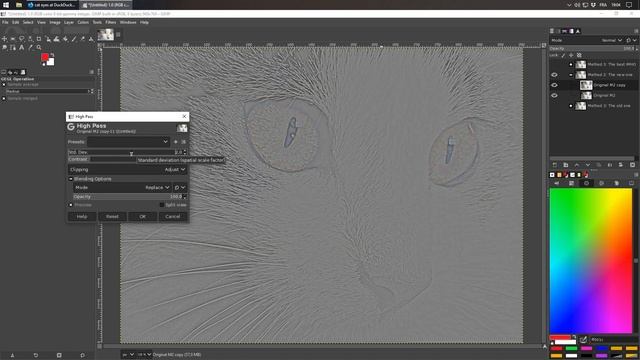Save current settings as named preset

176,142
